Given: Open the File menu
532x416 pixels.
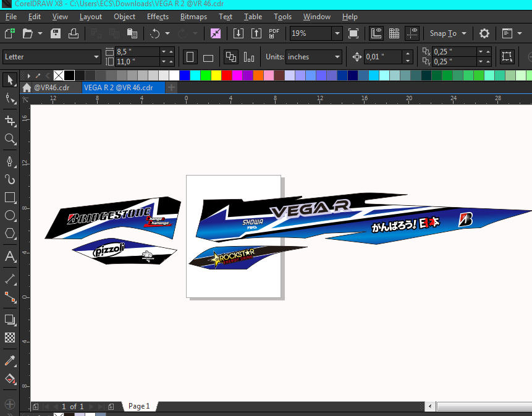Looking at the screenshot, I should pos(11,17).
